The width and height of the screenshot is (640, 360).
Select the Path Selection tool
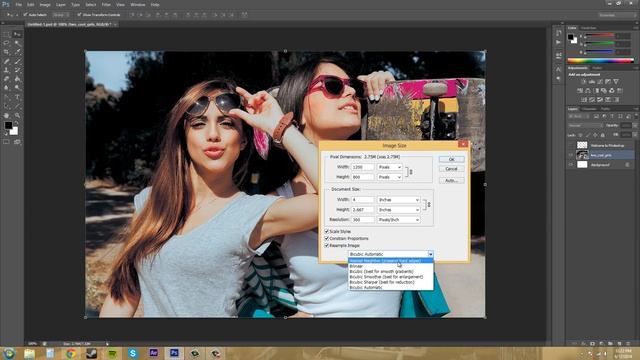[6, 106]
